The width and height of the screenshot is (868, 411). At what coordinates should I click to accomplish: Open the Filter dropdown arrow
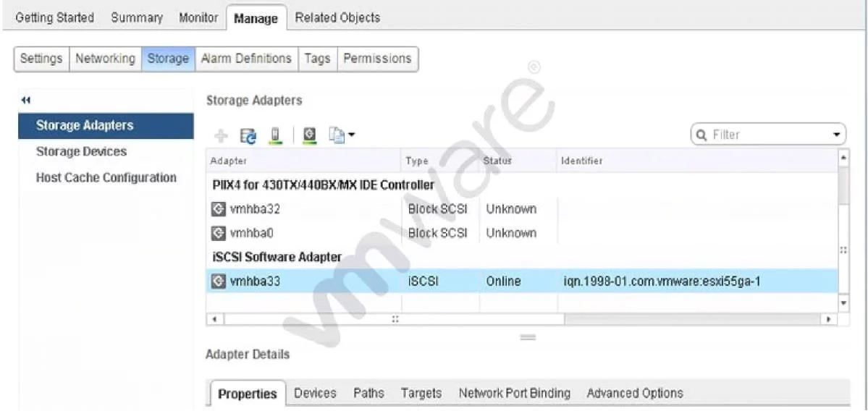coord(836,135)
